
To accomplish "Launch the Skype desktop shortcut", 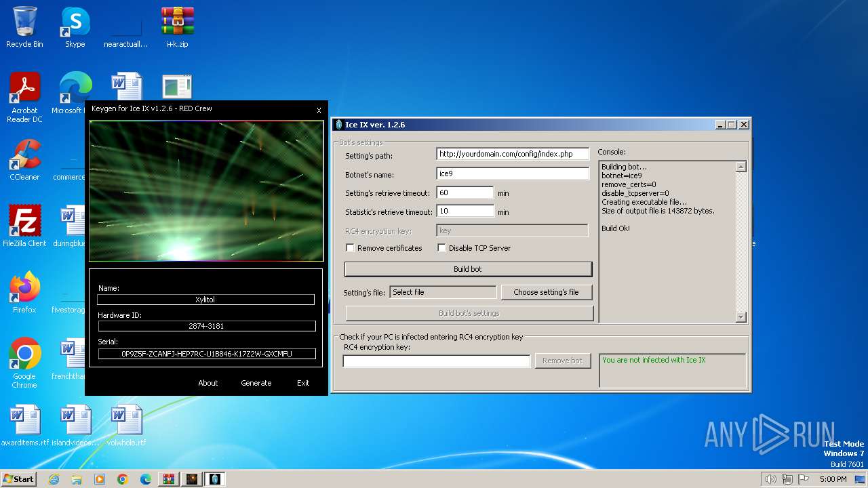I will click(75, 27).
